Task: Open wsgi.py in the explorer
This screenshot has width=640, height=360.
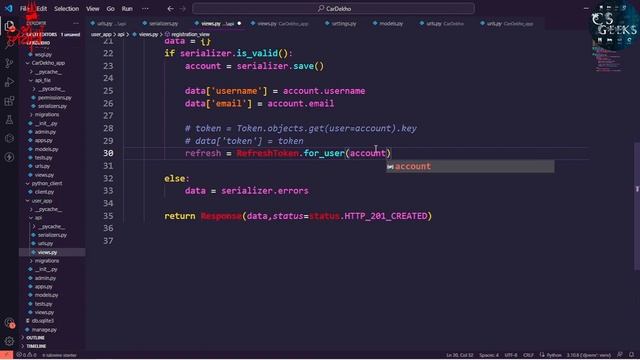Action: tap(43, 54)
